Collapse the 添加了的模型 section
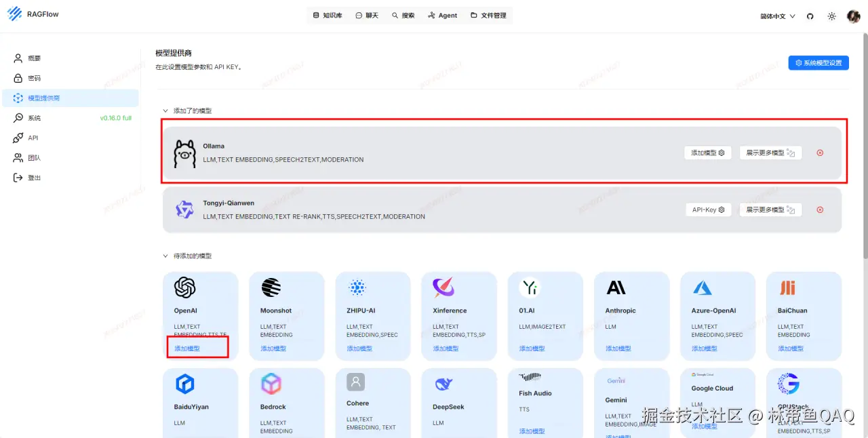 coord(188,111)
